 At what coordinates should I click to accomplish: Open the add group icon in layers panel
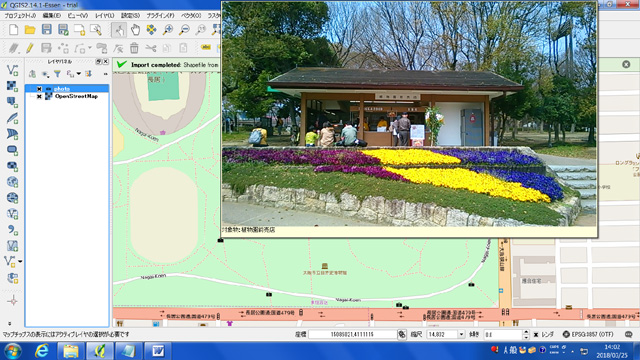coord(32,74)
